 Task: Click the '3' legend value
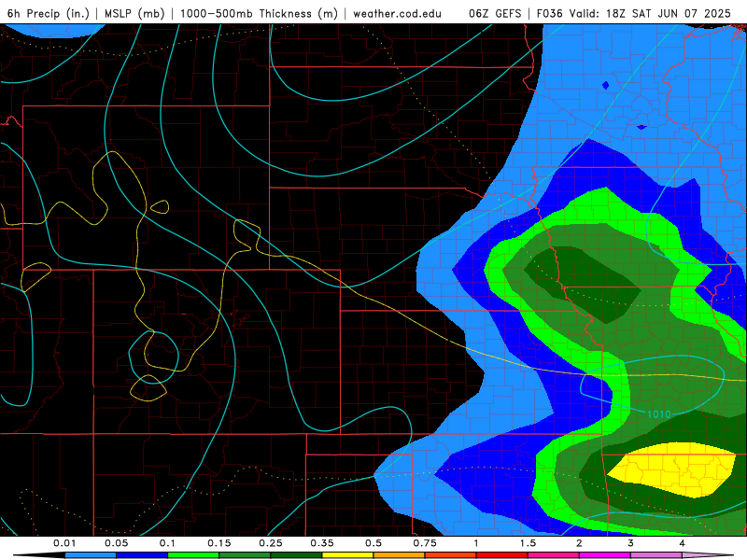[631, 543]
